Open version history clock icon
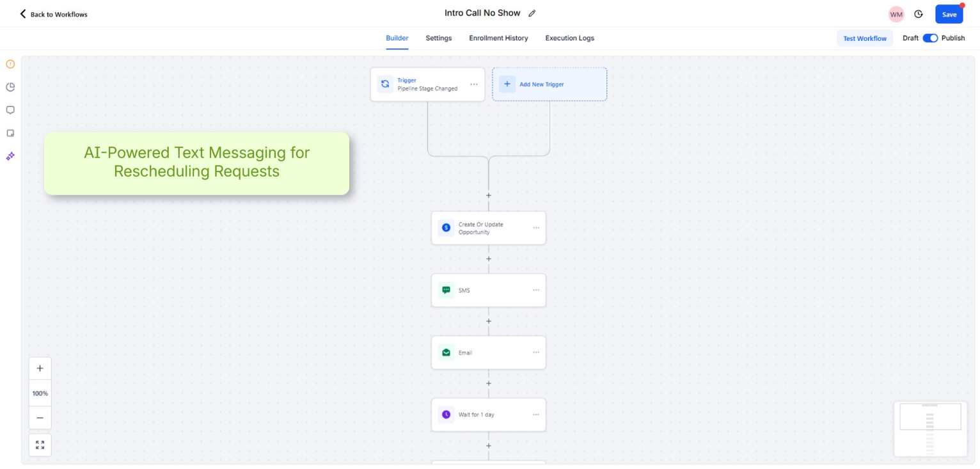Viewport: 980px width, 469px height. tap(919, 14)
